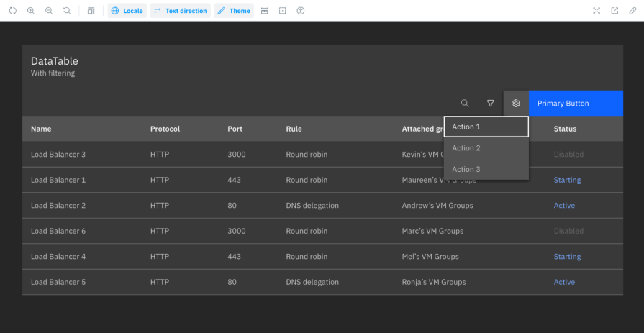The width and height of the screenshot is (644, 333).
Task: Click Marc's VM Groups cell
Action: (x=432, y=231)
